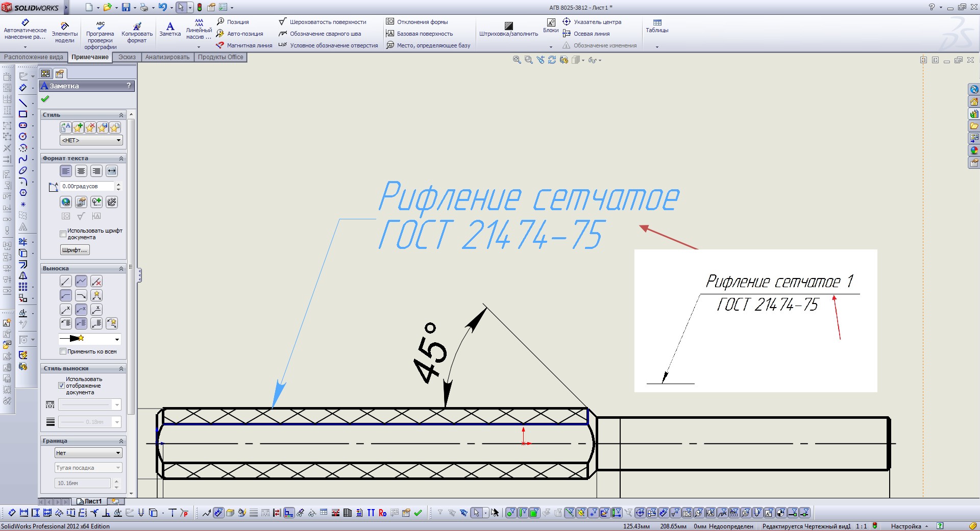Run Программа проверки орфографии

pos(100,35)
